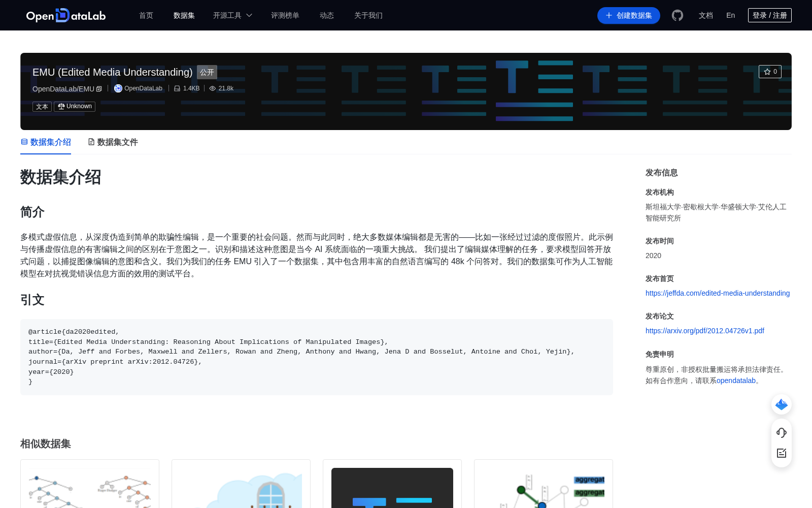The image size is (812, 508).
Task: Switch language to En
Action: click(731, 15)
